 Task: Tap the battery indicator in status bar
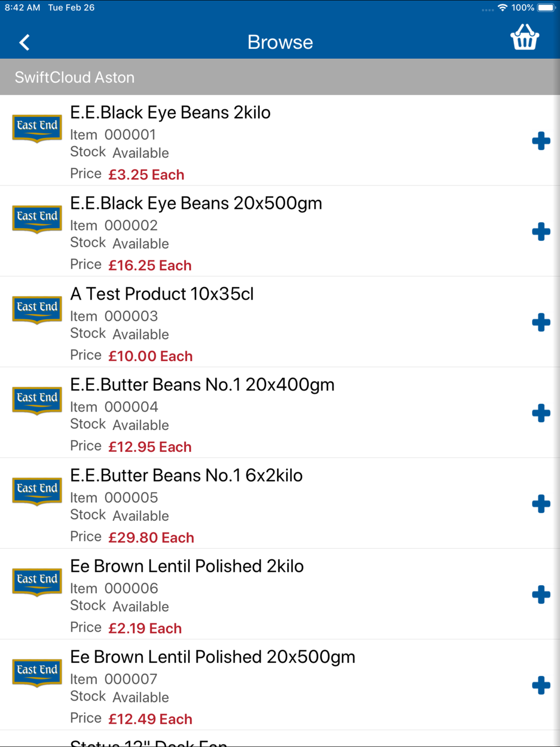click(547, 8)
